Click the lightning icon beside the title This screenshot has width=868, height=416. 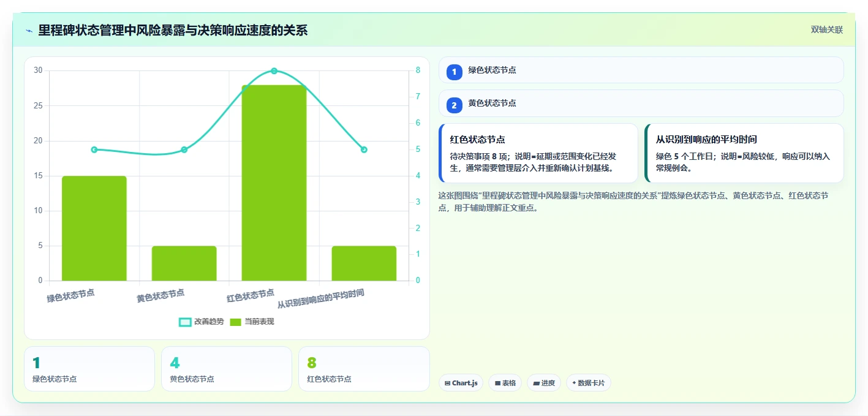pos(29,30)
